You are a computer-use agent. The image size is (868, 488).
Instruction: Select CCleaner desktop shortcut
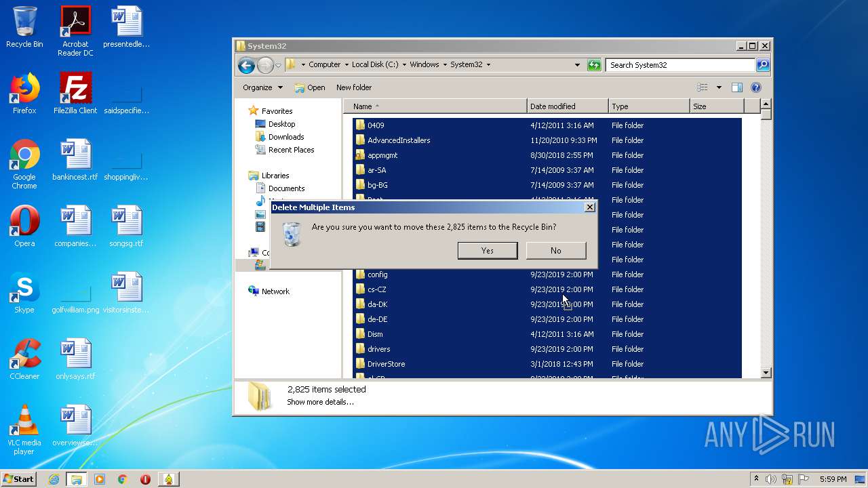[24, 360]
